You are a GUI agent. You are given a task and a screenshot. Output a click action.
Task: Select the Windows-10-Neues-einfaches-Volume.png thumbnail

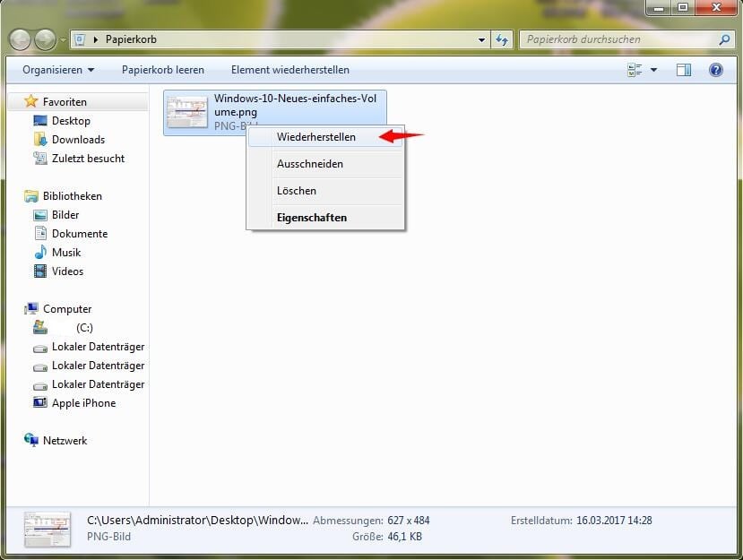[x=186, y=112]
